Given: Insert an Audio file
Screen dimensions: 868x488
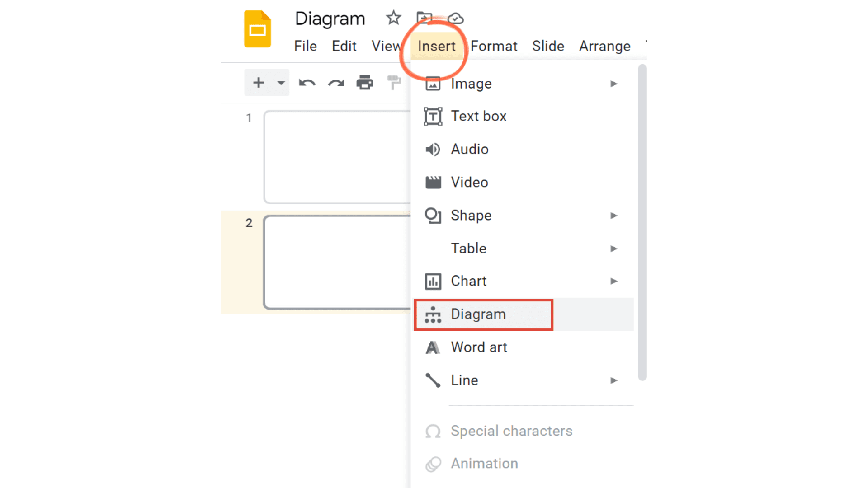Looking at the screenshot, I should click(469, 149).
